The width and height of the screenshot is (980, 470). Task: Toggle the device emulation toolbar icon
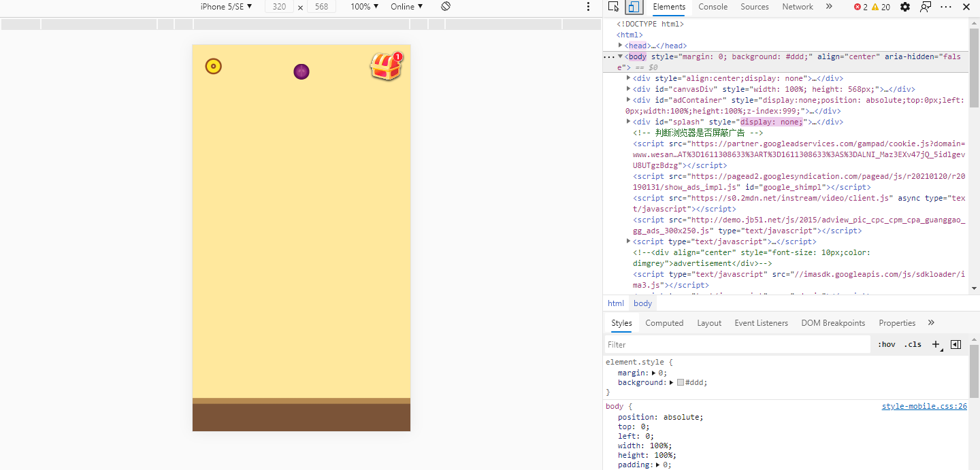(634, 7)
